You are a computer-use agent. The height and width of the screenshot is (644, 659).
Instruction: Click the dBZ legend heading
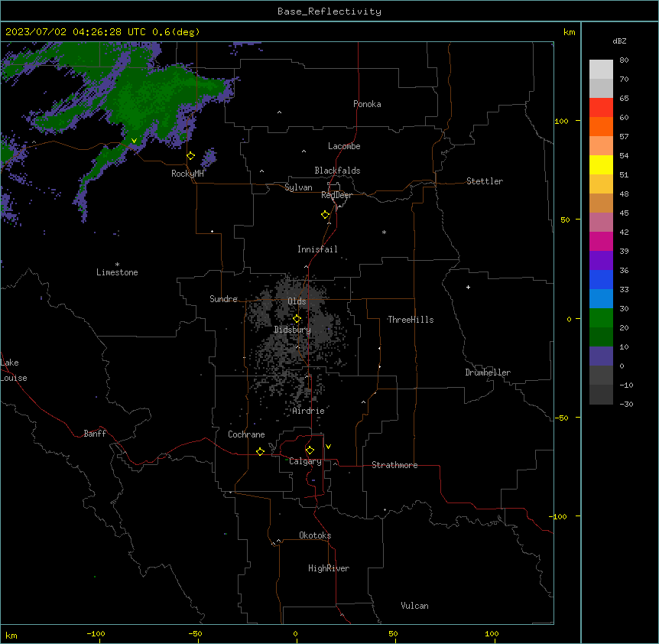point(619,41)
